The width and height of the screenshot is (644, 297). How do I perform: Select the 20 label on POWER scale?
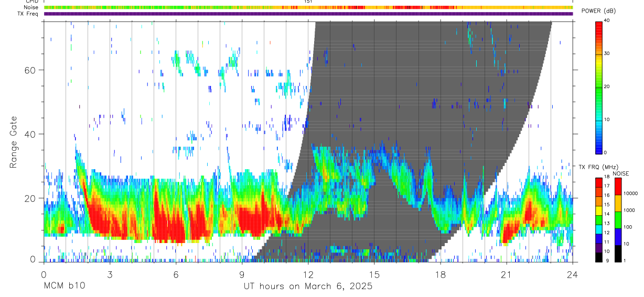[607, 86]
